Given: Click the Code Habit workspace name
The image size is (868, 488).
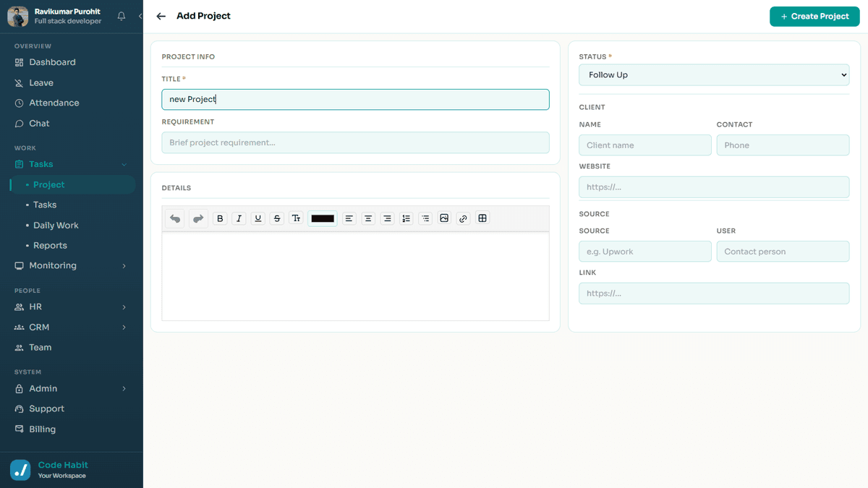Looking at the screenshot, I should pyautogui.click(x=63, y=465).
